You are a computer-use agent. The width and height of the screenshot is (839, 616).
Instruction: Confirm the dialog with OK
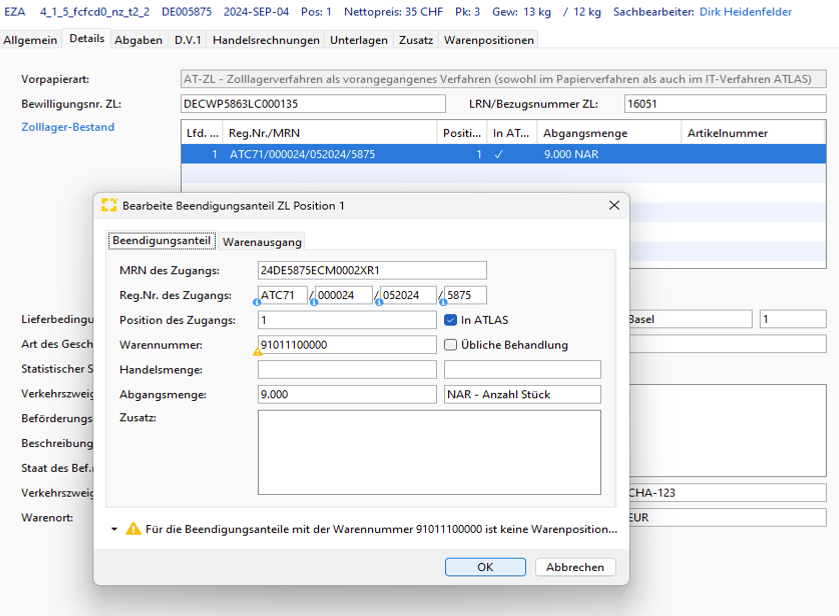pos(485,567)
